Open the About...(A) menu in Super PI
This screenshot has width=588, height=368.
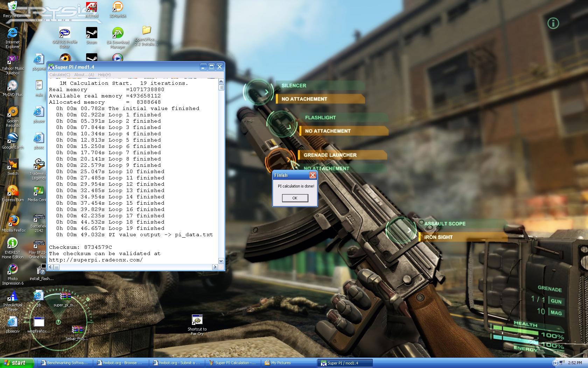click(84, 75)
